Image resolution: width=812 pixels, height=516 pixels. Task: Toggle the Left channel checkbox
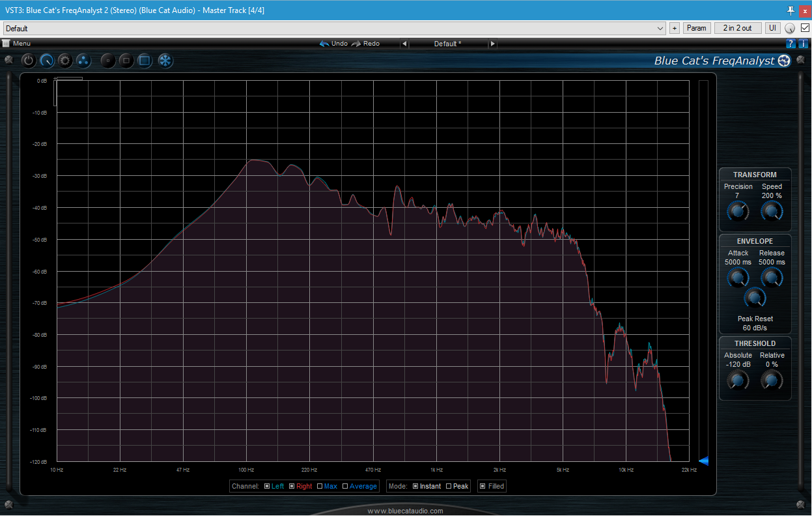coord(267,486)
